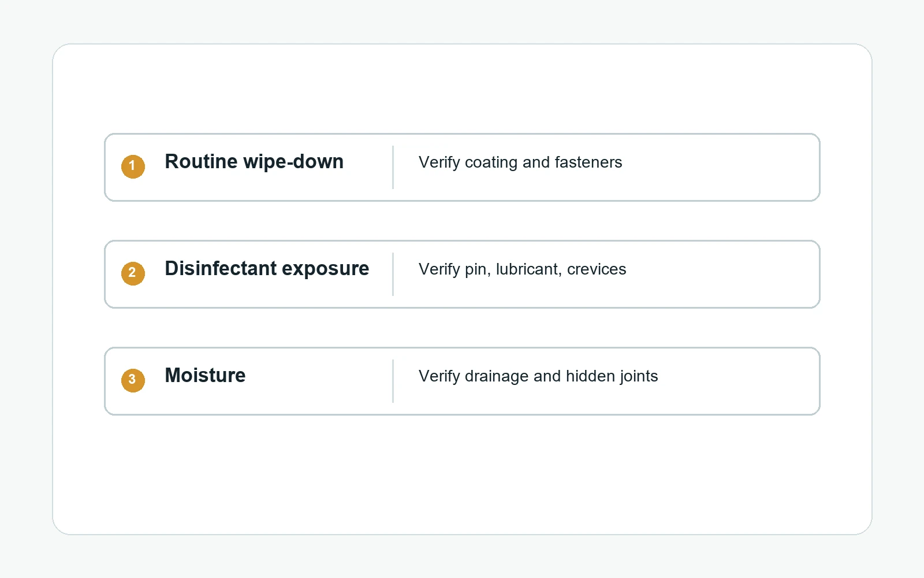The image size is (924, 578).
Task: Click the divider in Routine wipe-down row
Action: click(393, 167)
